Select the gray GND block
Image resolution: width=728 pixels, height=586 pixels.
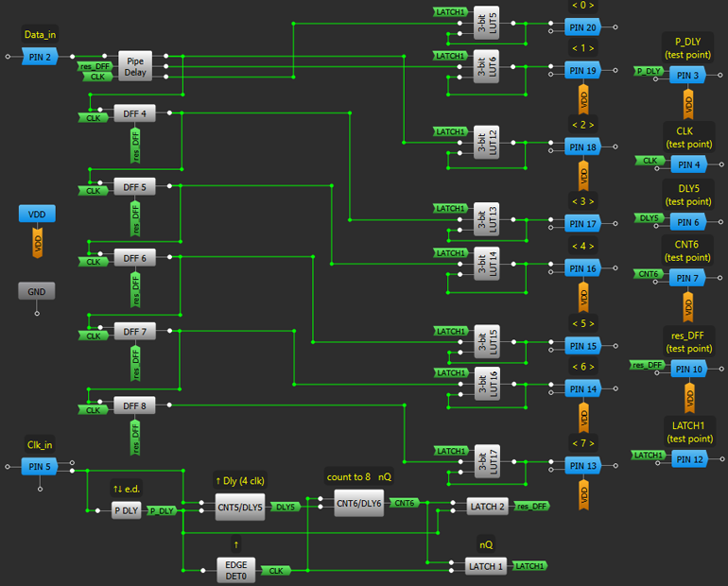coord(37,291)
